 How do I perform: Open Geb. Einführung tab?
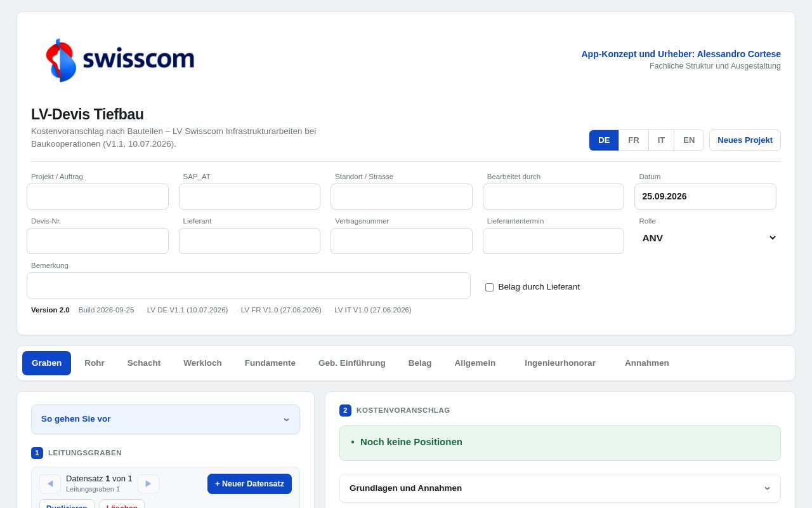click(x=352, y=363)
